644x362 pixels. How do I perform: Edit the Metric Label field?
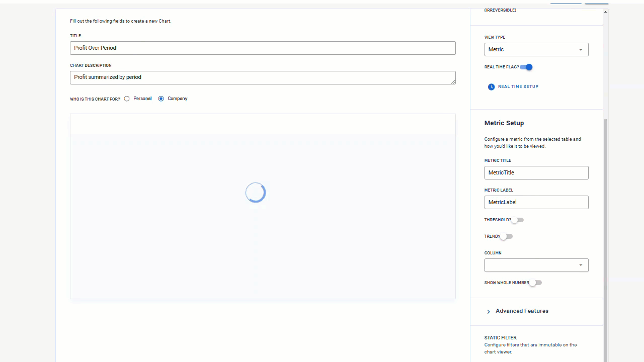[x=536, y=202]
